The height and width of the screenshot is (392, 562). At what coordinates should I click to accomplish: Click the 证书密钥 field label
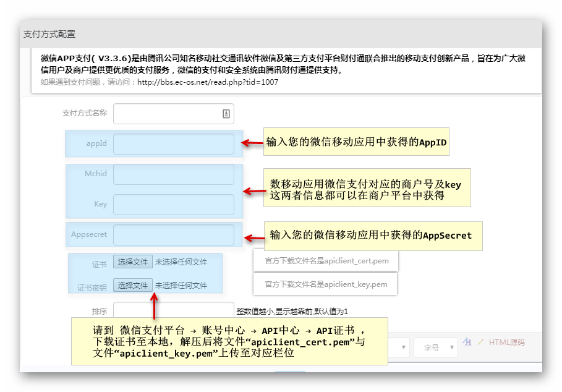(92, 288)
